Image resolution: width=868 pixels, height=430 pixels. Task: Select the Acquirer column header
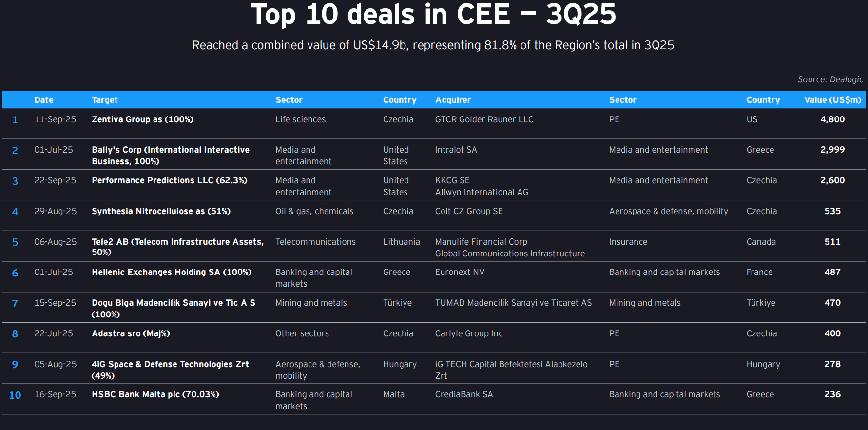[453, 100]
